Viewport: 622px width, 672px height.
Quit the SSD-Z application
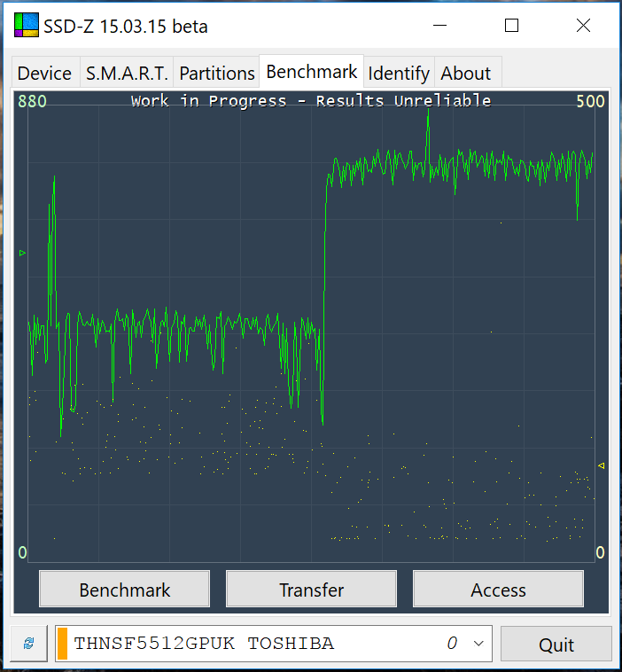(x=556, y=644)
